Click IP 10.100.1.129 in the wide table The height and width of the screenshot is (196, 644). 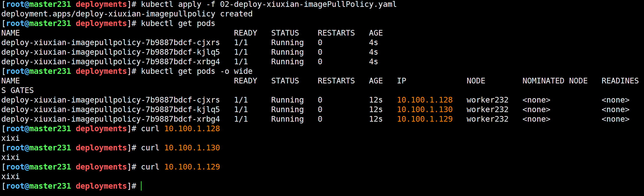pos(425,119)
